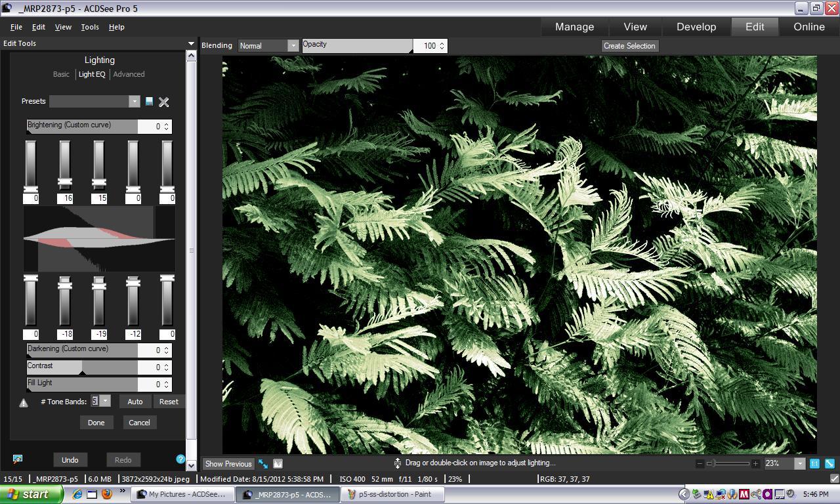Click the preview image icon beside Undo
Viewport: 840px width, 504px height.
click(x=18, y=459)
